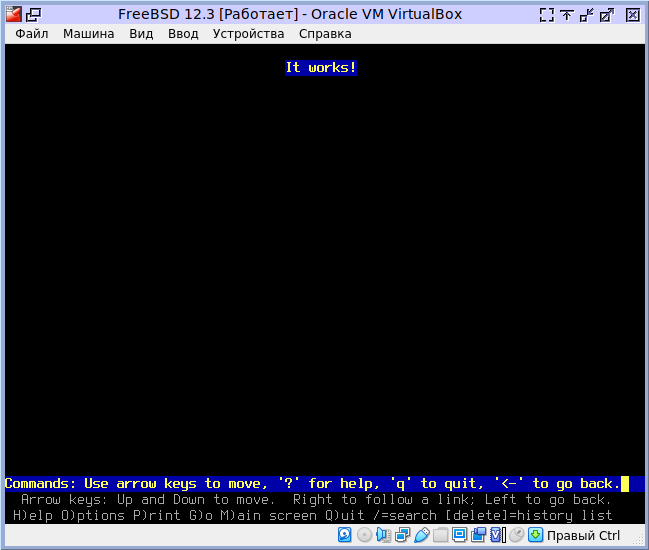Open the Файл menu
The image size is (649, 550).
click(x=32, y=34)
